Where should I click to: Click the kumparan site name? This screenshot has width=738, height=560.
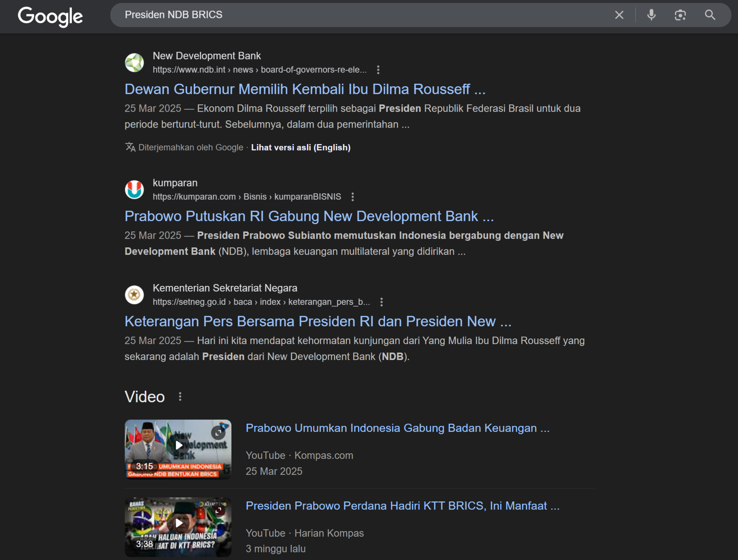click(x=175, y=183)
